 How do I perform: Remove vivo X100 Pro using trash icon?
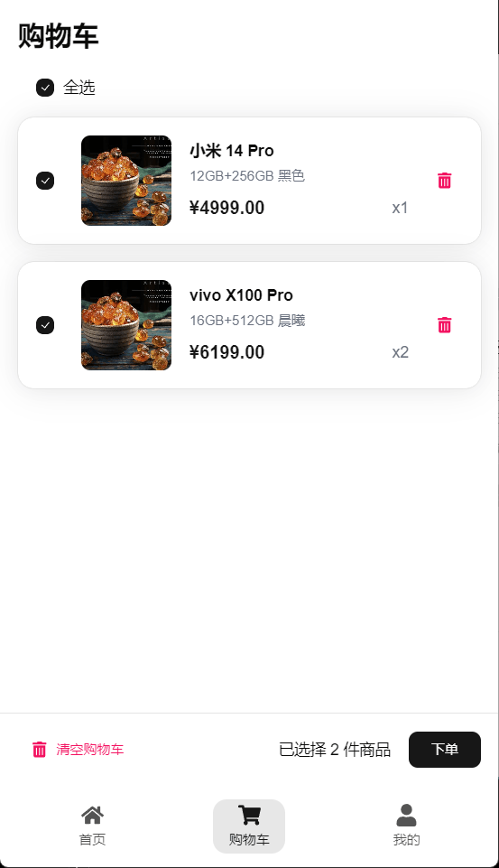444,325
